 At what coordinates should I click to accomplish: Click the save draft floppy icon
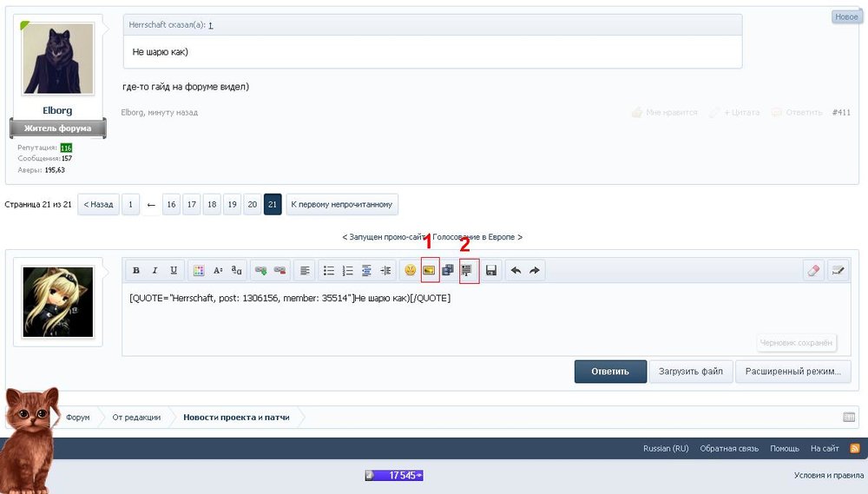click(x=491, y=271)
